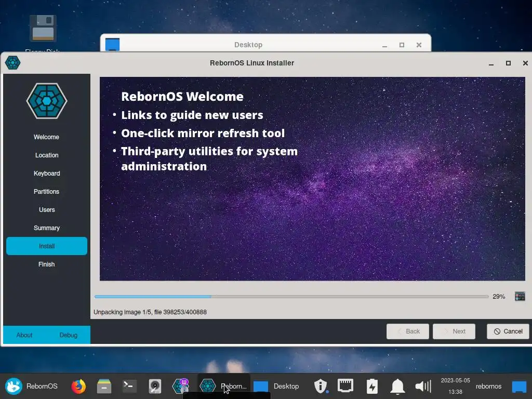532x399 pixels.
Task: Click the installer slideshow image
Action: point(312,179)
